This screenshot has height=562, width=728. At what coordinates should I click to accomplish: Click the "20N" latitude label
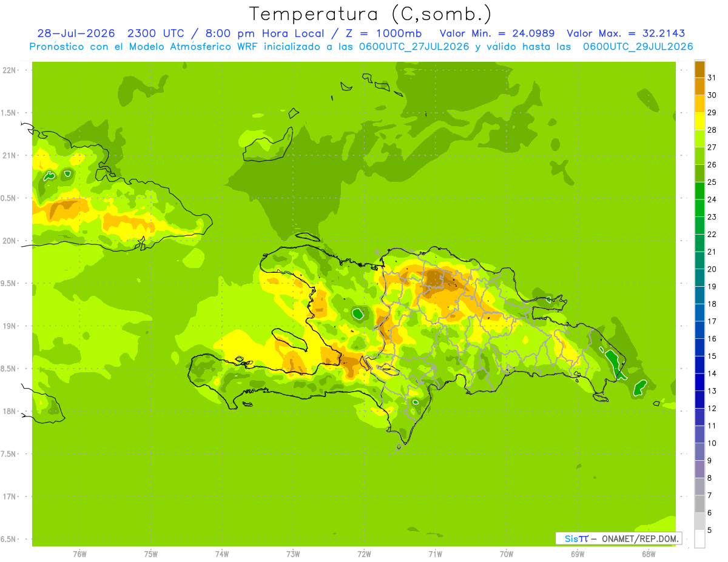pos(9,241)
